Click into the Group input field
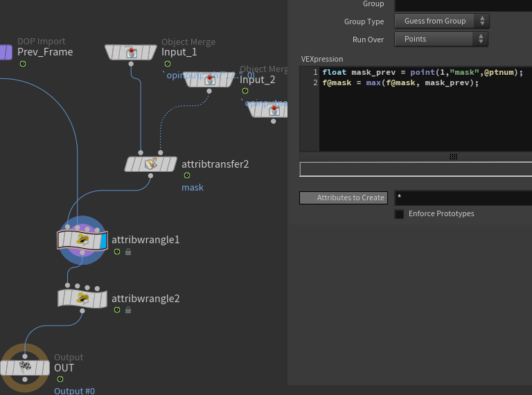 (463, 5)
